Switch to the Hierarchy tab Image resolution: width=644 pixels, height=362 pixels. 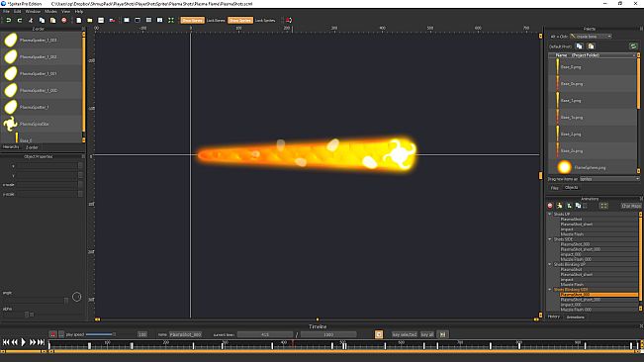(11, 147)
